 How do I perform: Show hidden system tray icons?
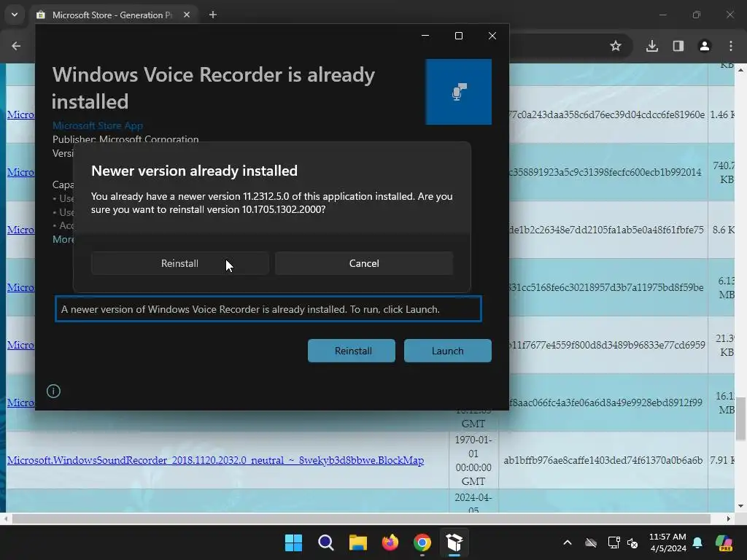[x=568, y=542]
